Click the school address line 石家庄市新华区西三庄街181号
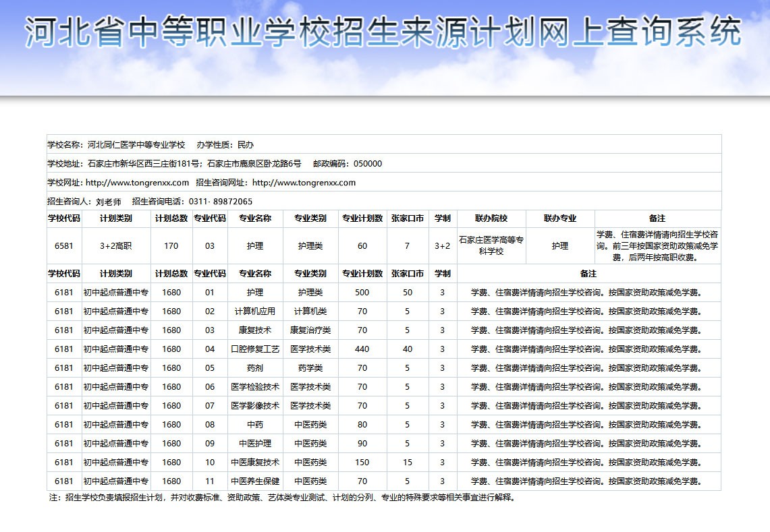The width and height of the screenshot is (770, 532). (x=143, y=163)
